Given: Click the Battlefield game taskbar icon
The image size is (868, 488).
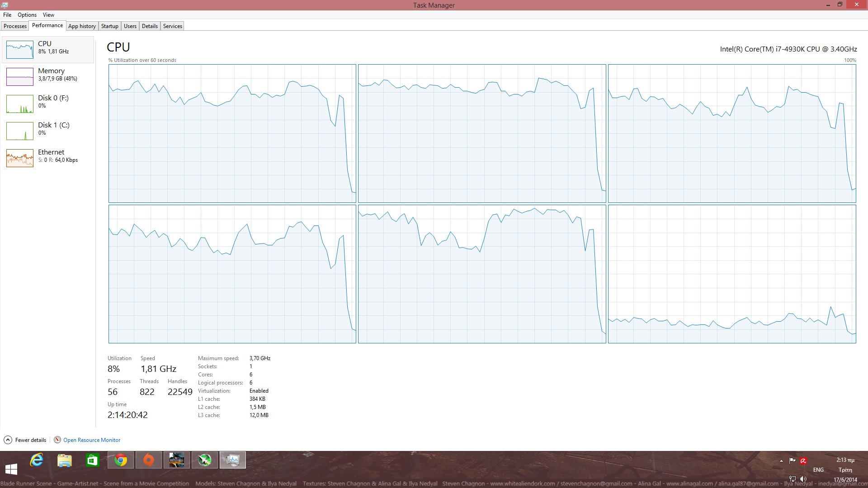Looking at the screenshot, I should tap(176, 460).
